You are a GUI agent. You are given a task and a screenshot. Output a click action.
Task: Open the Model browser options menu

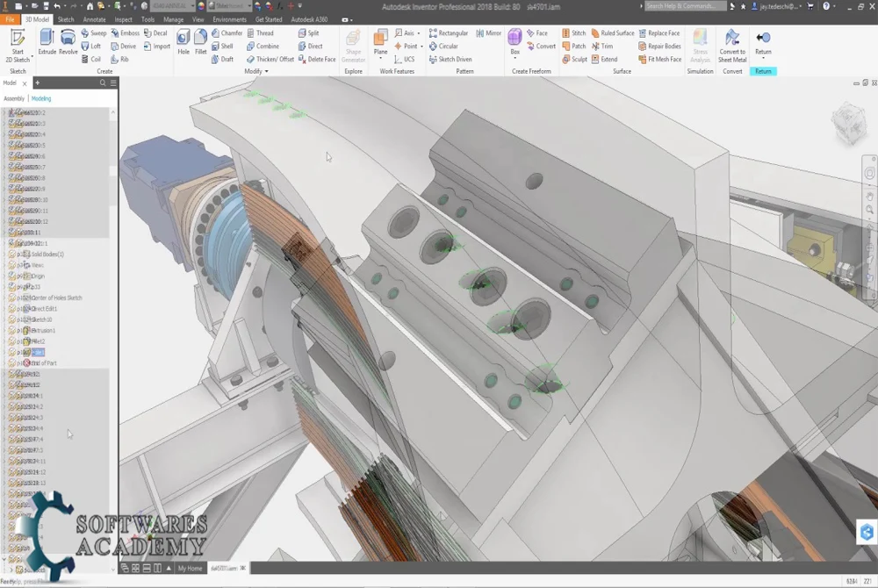pos(113,82)
